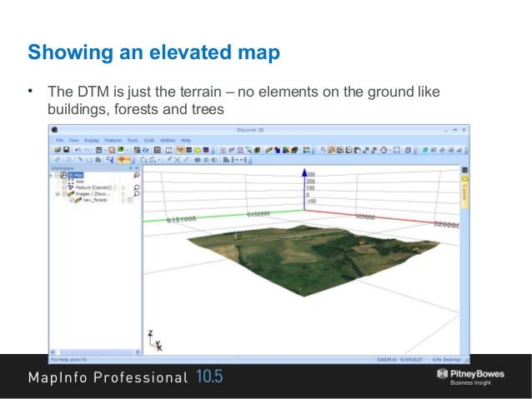Select the 3D Map tree item
The image size is (532, 399).
coord(76,175)
